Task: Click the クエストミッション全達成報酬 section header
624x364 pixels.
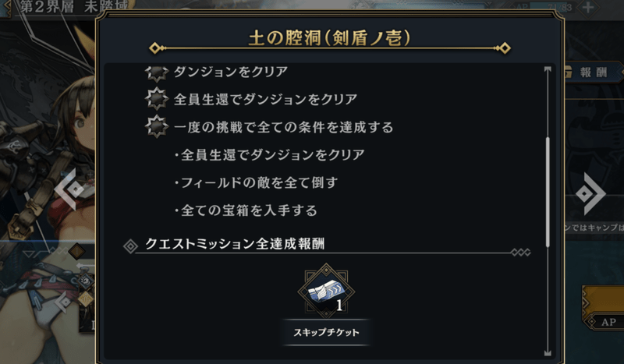Action: 235,244
